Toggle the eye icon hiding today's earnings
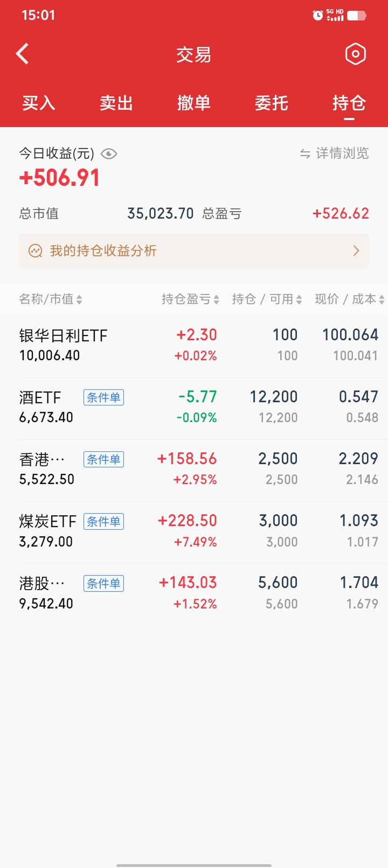 pyautogui.click(x=109, y=154)
